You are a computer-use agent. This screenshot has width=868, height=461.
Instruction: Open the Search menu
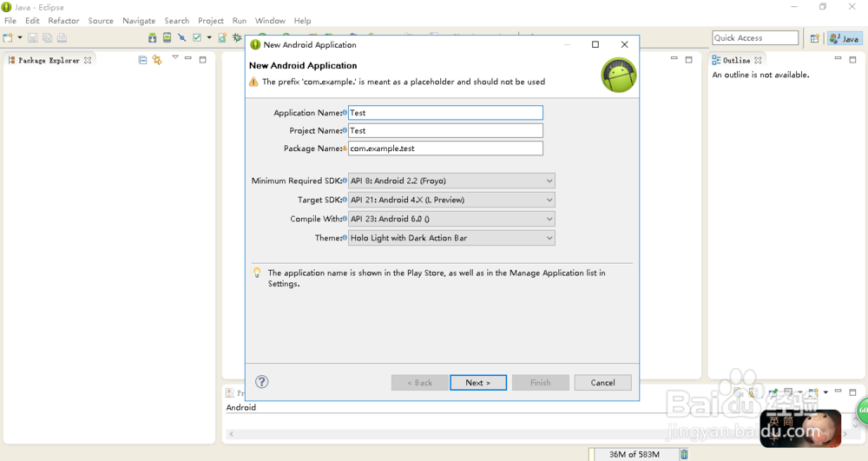pos(176,21)
